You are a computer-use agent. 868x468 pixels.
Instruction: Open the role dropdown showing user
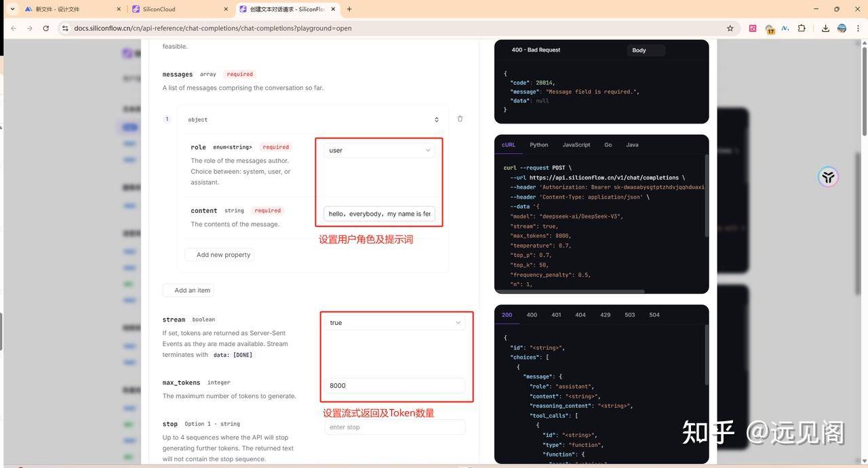pos(379,150)
